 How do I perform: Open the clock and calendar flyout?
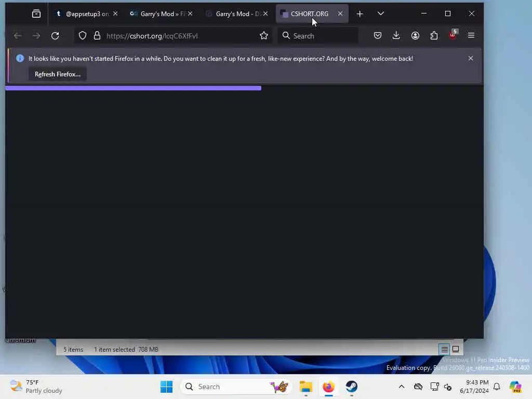[x=474, y=387]
